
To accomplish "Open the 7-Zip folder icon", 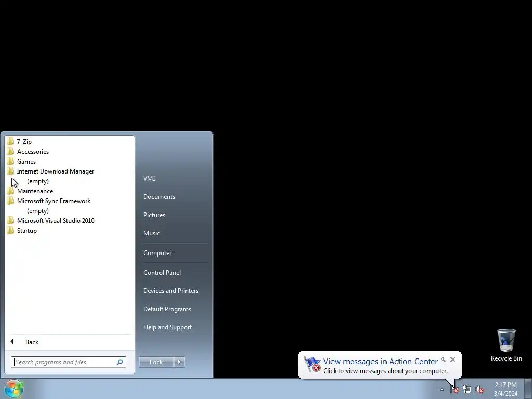I will tap(10, 141).
